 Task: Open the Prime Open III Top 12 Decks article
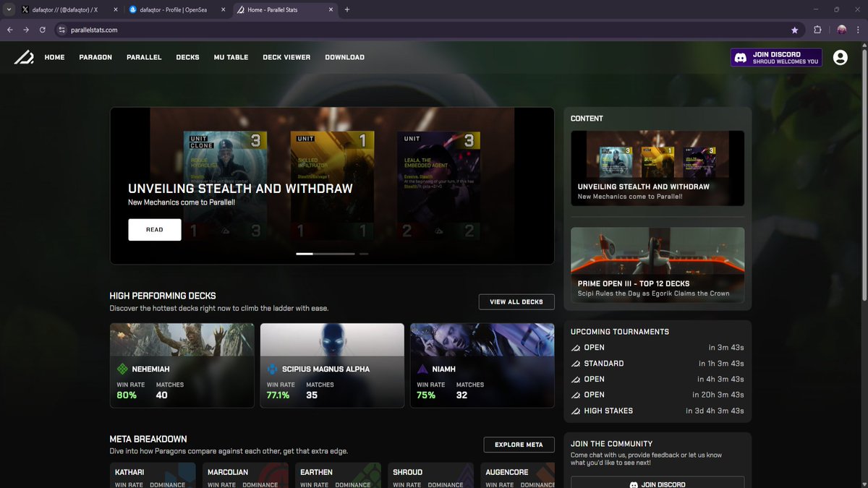pyautogui.click(x=658, y=265)
